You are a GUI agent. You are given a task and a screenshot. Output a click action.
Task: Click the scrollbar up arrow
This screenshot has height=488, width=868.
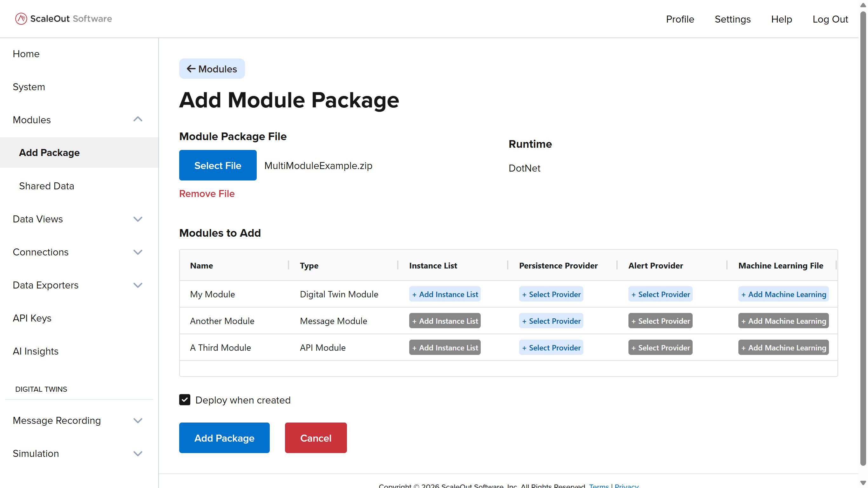863,5
